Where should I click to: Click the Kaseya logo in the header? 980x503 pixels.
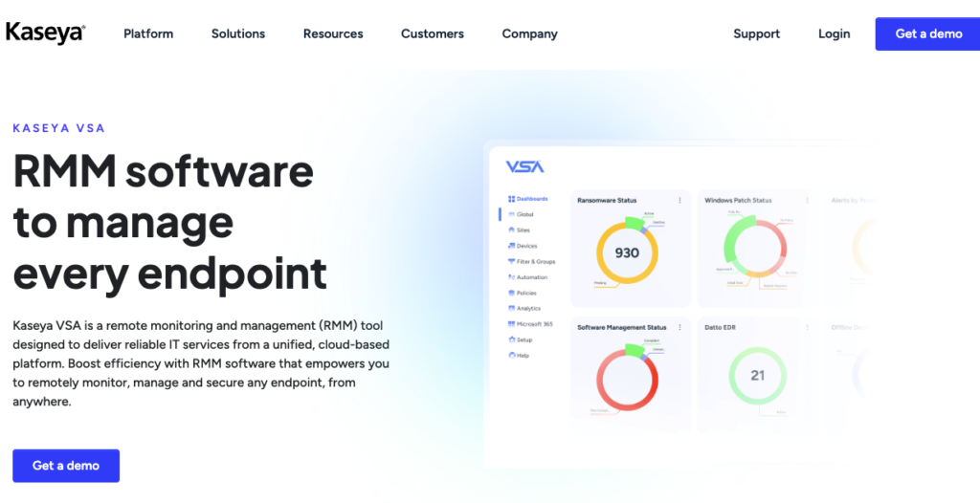tap(46, 33)
